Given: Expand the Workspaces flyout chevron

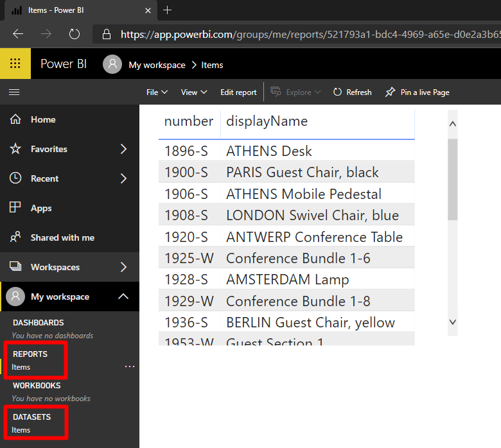Looking at the screenshot, I should coord(124,266).
